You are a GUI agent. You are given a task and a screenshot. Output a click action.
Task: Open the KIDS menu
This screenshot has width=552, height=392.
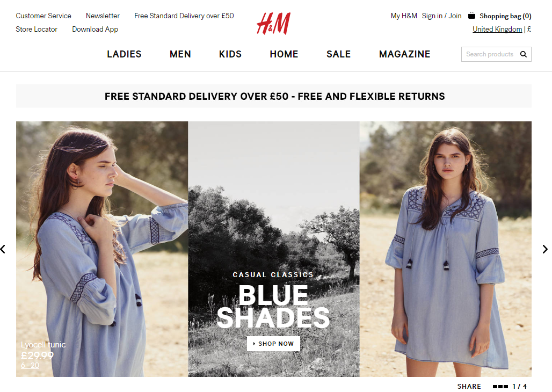(x=230, y=54)
